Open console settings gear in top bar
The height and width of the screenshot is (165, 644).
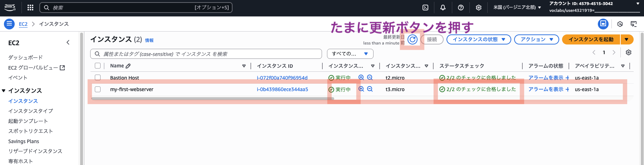point(479,8)
